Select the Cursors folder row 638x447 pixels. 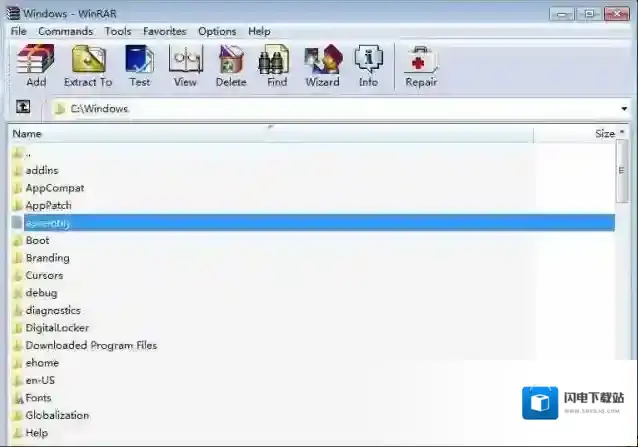click(313, 275)
